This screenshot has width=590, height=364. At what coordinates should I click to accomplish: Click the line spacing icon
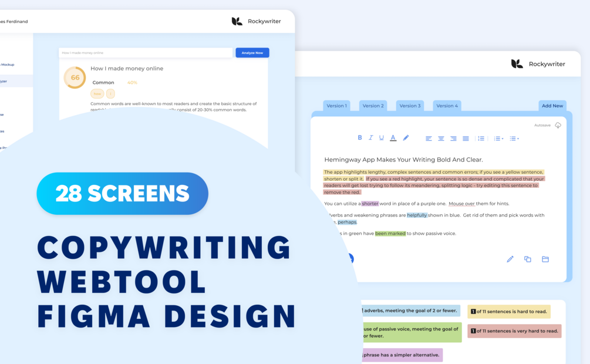click(481, 139)
